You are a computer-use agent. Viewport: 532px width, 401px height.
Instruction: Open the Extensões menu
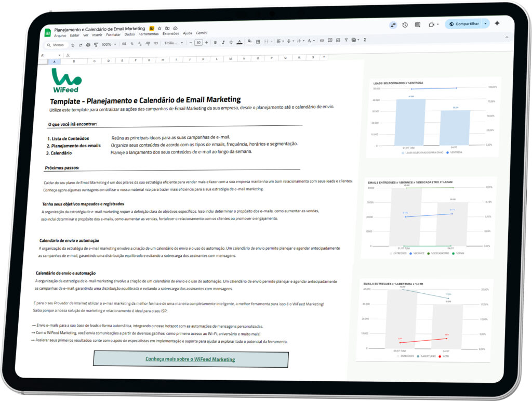[x=170, y=33]
